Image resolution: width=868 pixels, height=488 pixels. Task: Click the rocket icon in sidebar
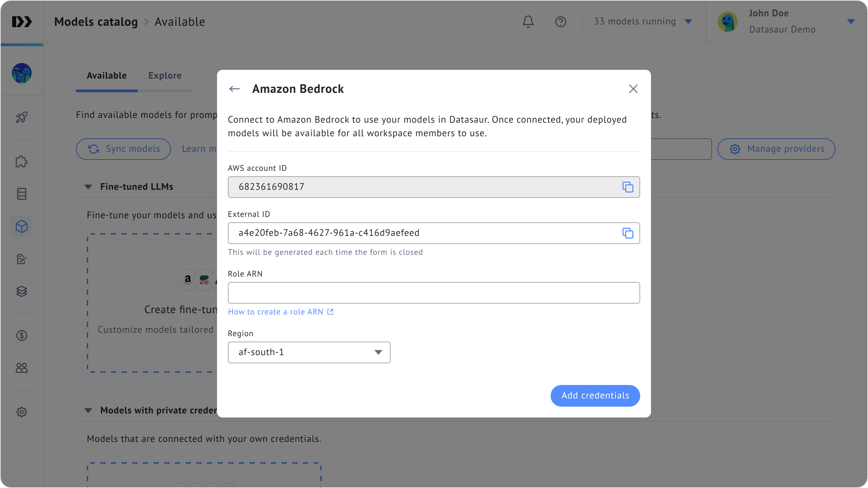tap(22, 117)
